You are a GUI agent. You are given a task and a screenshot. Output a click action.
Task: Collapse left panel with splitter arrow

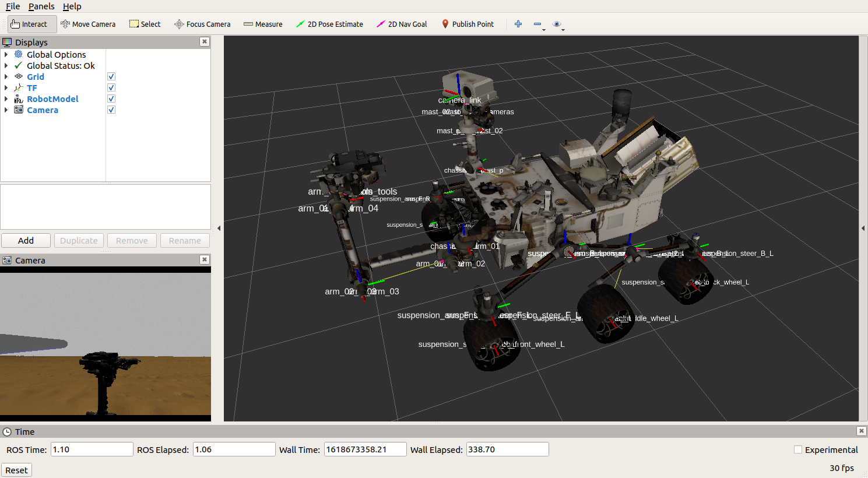coord(219,228)
